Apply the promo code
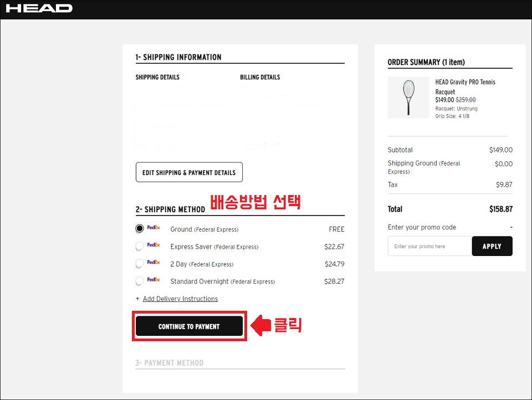Image resolution: width=532 pixels, height=400 pixels. pyautogui.click(x=492, y=247)
